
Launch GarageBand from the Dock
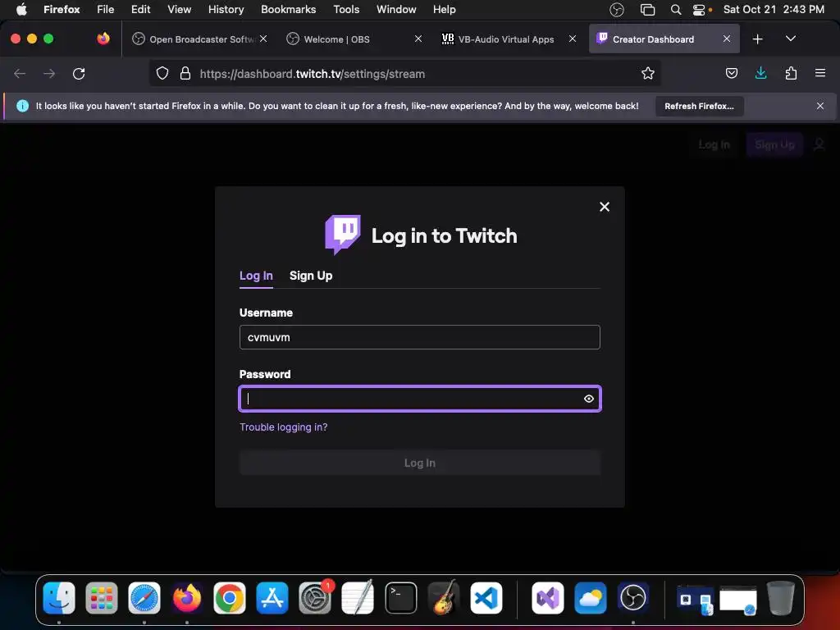[444, 597]
